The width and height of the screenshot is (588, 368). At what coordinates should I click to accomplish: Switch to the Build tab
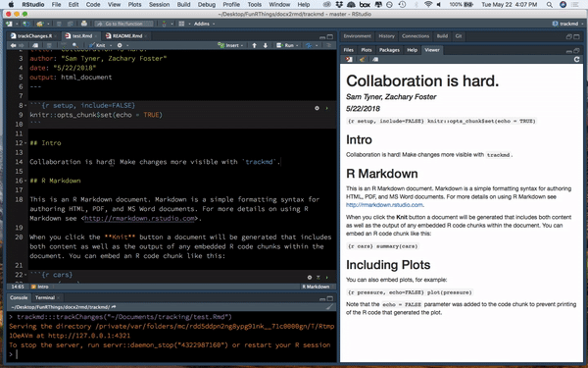pos(442,36)
